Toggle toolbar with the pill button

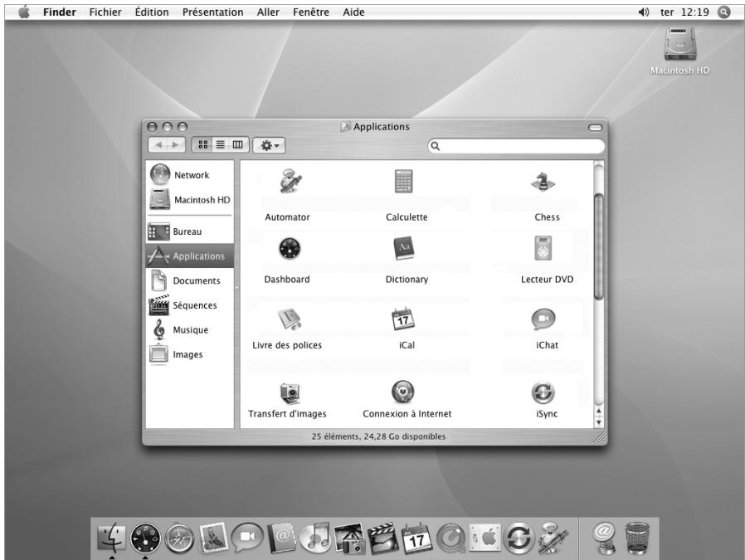tap(595, 127)
